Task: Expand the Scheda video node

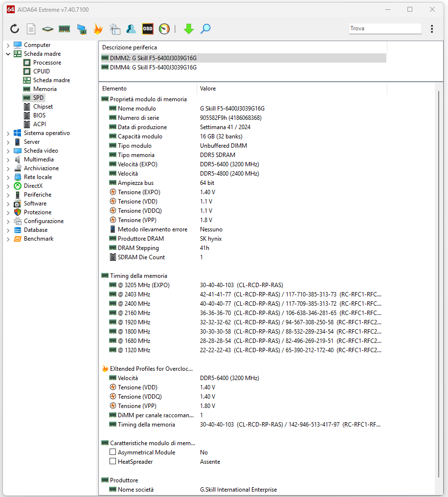Action: (8, 151)
